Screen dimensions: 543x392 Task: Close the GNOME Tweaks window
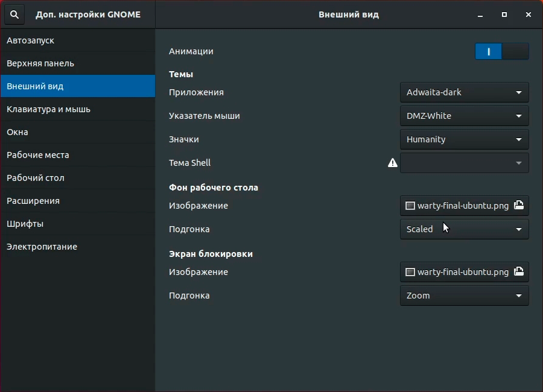click(x=529, y=14)
